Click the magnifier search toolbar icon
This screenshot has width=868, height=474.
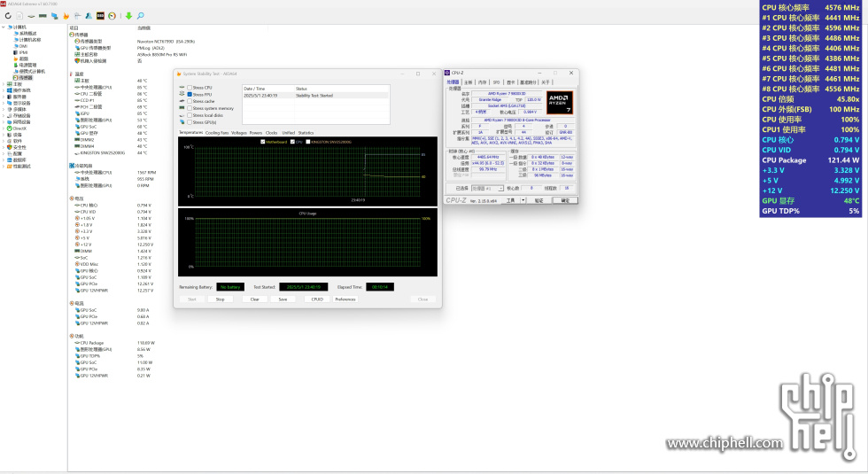pyautogui.click(x=141, y=16)
